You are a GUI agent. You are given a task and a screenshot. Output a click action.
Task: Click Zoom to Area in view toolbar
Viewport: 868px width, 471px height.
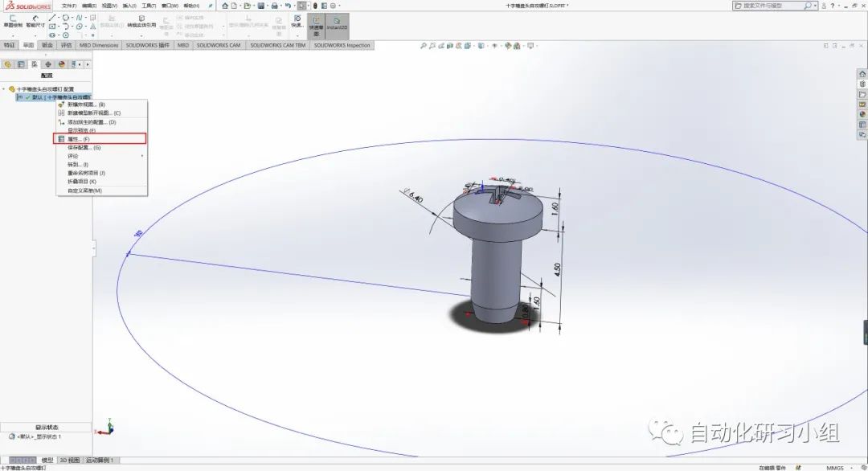[x=432, y=46]
